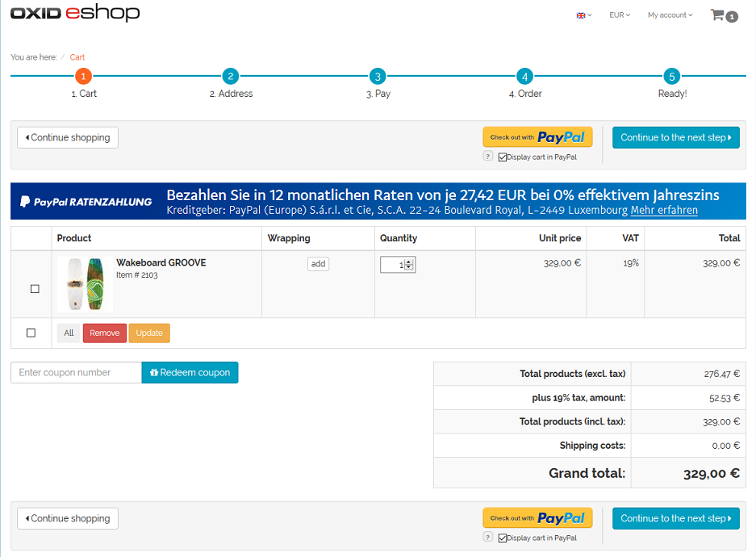Click the Shipping costs value 0,00 €
The image size is (756, 557).
point(725,446)
